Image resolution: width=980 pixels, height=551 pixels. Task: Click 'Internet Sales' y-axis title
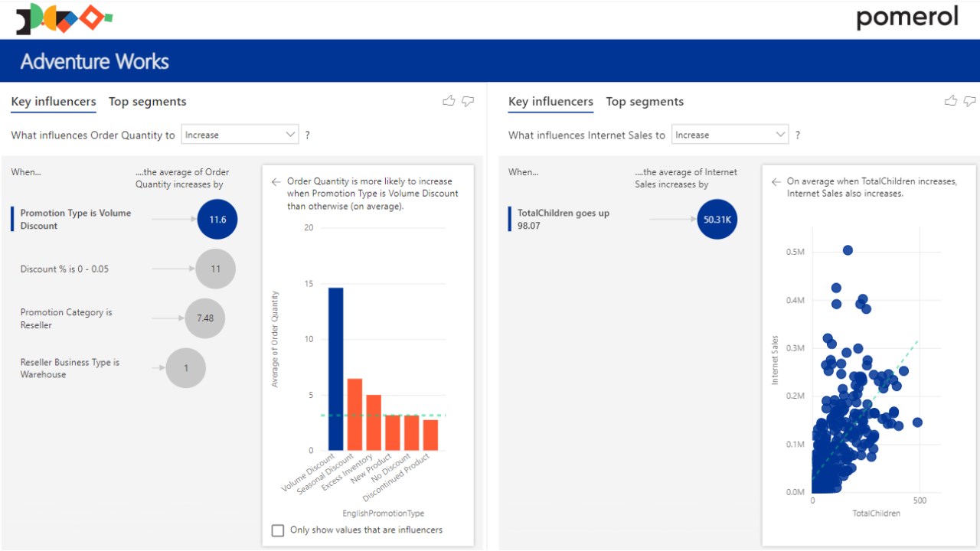[775, 360]
